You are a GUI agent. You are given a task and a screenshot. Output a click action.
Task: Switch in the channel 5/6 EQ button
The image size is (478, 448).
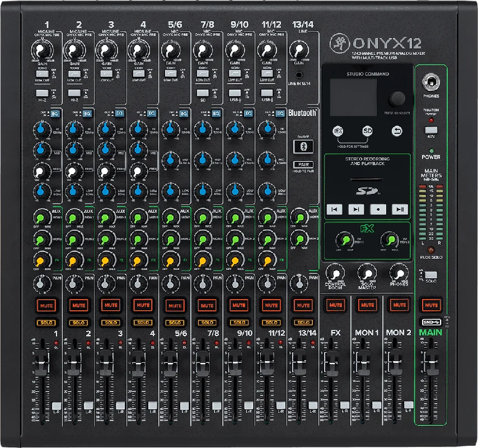pyautogui.click(x=183, y=114)
